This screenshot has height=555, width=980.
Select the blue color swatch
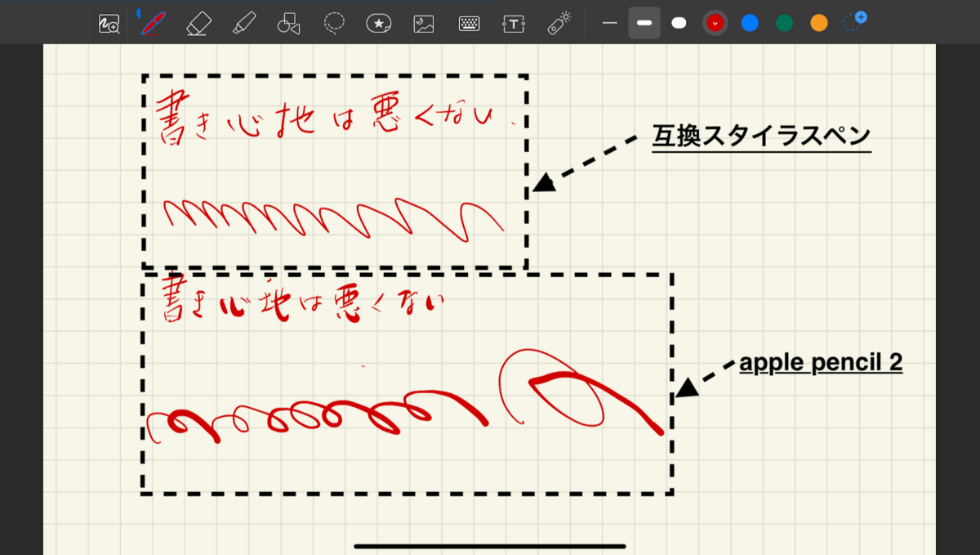pos(751,22)
